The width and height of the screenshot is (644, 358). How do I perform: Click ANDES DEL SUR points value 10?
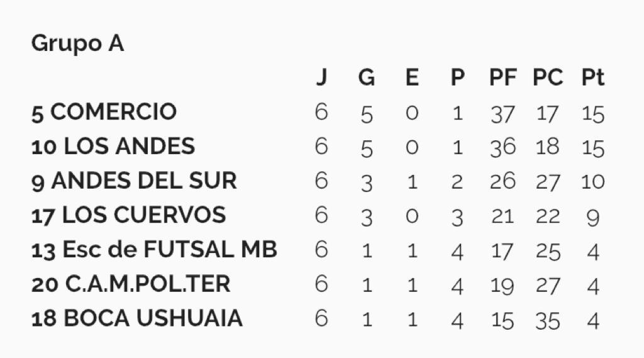pyautogui.click(x=592, y=181)
